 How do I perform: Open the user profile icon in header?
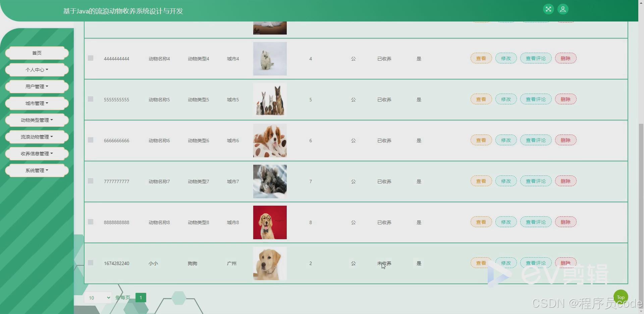563,9
